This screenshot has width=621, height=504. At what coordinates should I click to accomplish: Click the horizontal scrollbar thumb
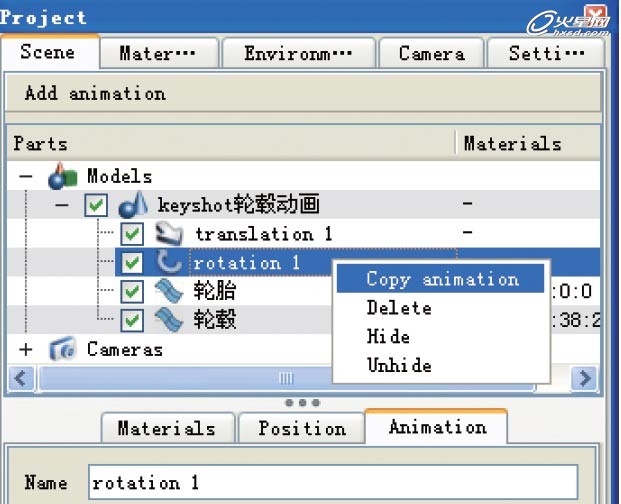287,378
